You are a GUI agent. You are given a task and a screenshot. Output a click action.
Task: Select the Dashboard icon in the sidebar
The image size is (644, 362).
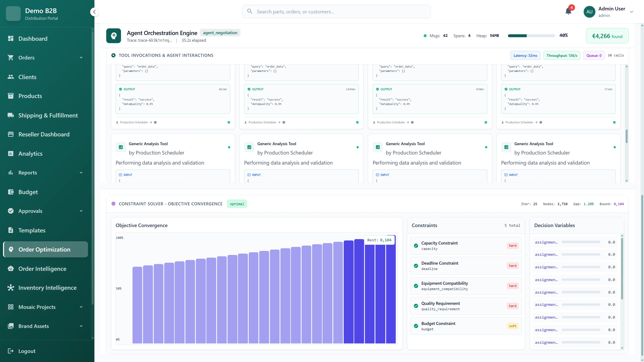pyautogui.click(x=11, y=39)
